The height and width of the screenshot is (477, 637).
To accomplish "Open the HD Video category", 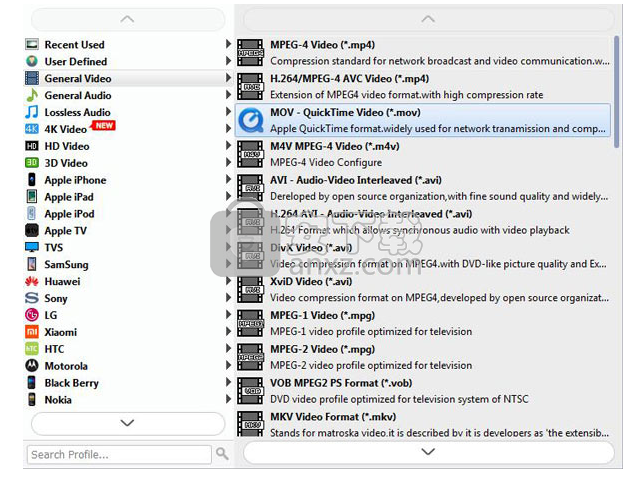I will click(128, 146).
